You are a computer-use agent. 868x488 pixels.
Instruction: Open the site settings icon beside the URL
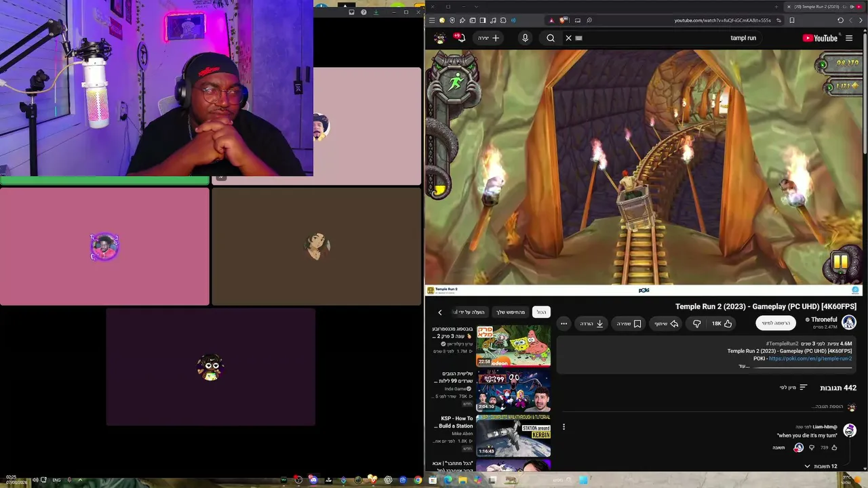coord(778,20)
